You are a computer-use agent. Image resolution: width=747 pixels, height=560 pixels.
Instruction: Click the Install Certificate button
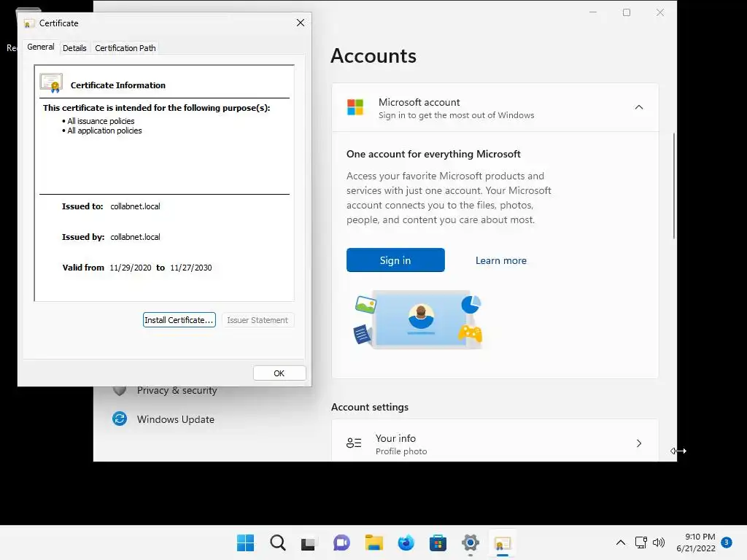click(x=179, y=320)
